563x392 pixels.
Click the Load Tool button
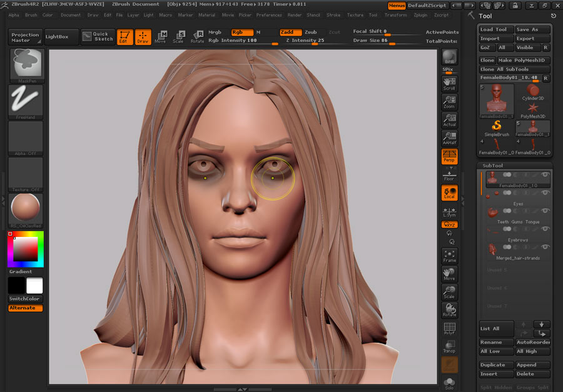click(x=496, y=29)
